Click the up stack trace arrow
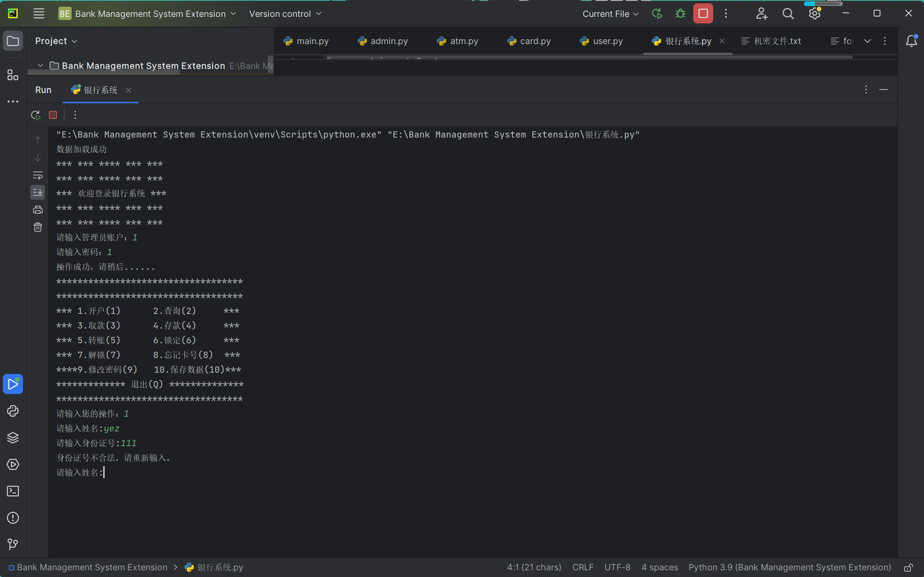Image resolution: width=924 pixels, height=577 pixels. (38, 140)
